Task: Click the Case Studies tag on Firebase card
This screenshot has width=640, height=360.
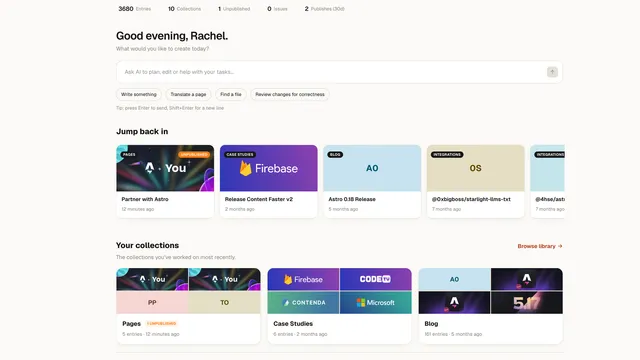Action: point(240,155)
